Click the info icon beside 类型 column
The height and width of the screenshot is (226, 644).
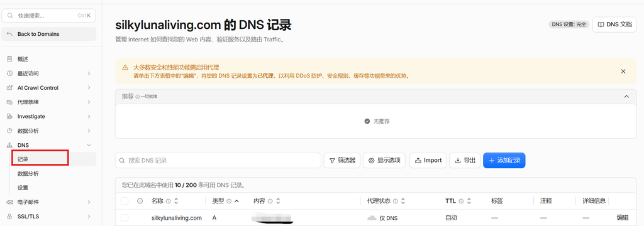(229, 201)
